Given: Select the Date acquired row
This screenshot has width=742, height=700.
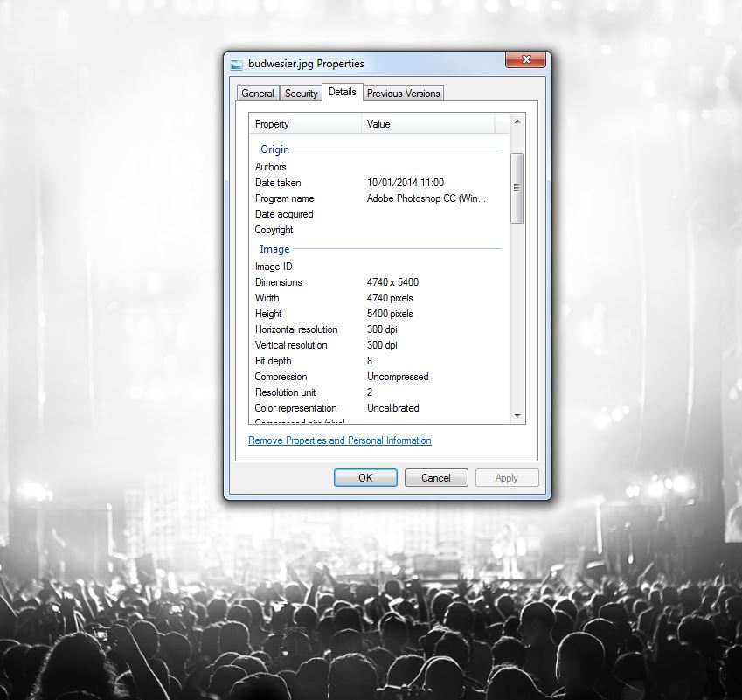Looking at the screenshot, I should (284, 214).
